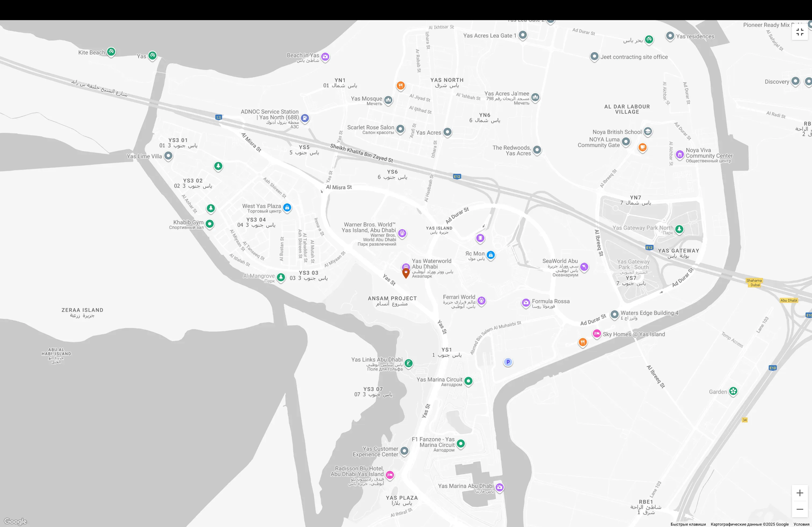This screenshot has width=812, height=527.
Task: Open the Условия terms link
Action: click(x=801, y=524)
